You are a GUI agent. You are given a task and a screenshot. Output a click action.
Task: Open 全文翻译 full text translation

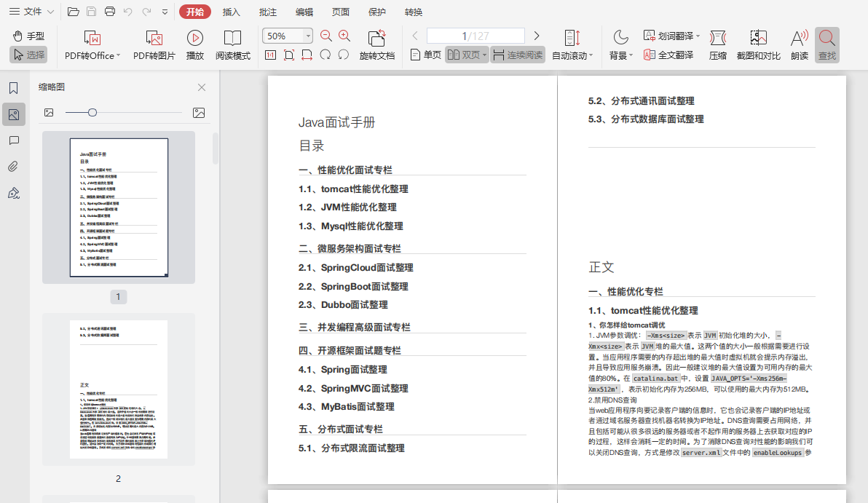tap(668, 55)
